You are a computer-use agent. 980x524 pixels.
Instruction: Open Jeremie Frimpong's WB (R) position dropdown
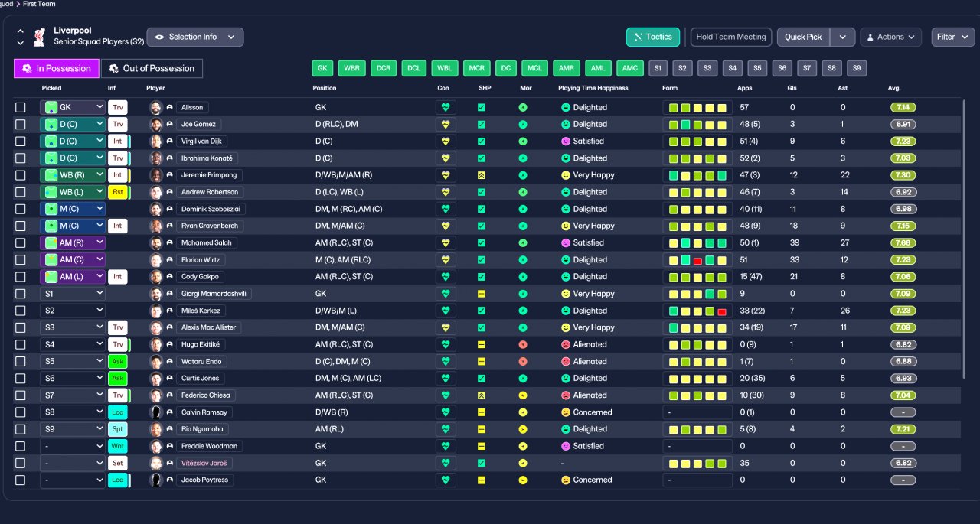tap(73, 175)
